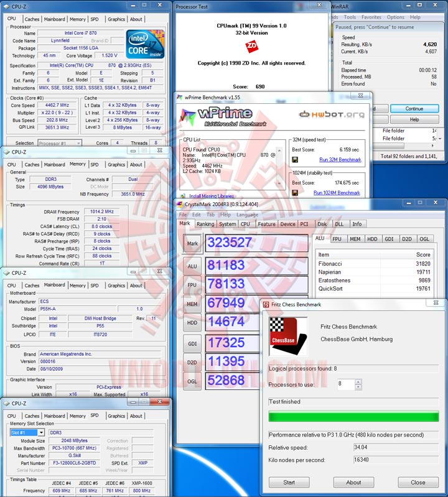Click the Mark total score 323527
The image size is (448, 497).
point(257,243)
